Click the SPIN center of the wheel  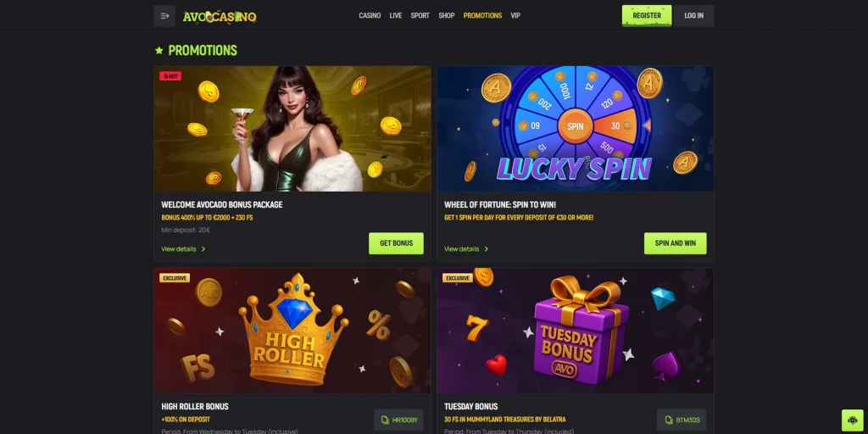click(576, 126)
